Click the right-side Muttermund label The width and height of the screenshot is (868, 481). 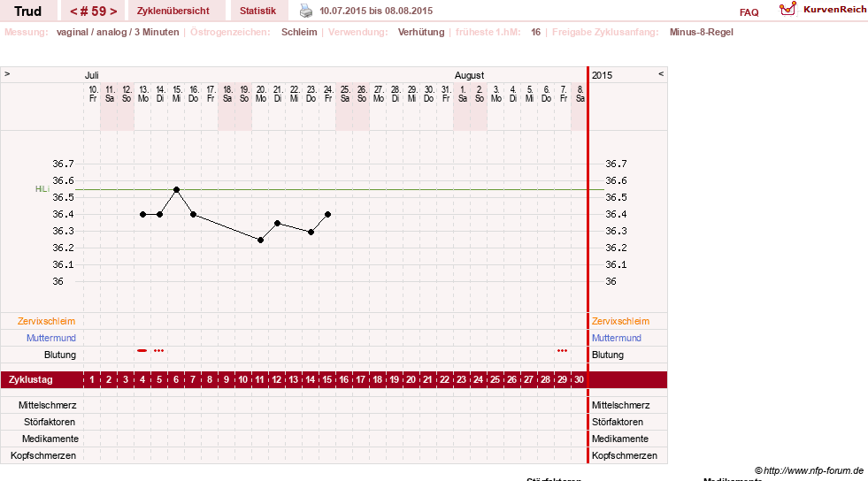point(616,338)
